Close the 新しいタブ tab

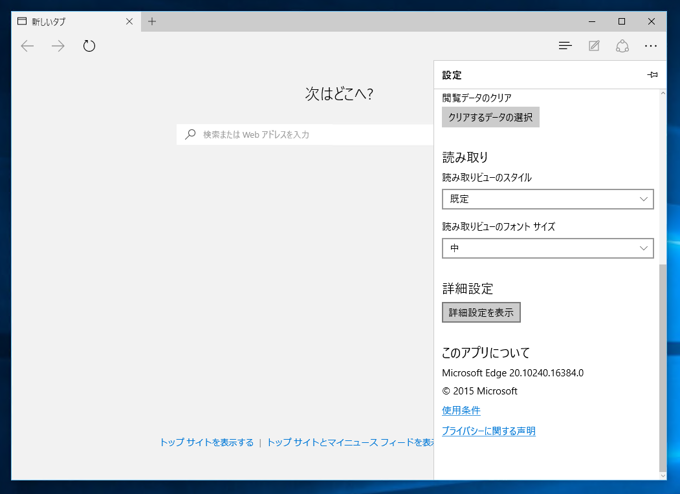[x=129, y=21]
